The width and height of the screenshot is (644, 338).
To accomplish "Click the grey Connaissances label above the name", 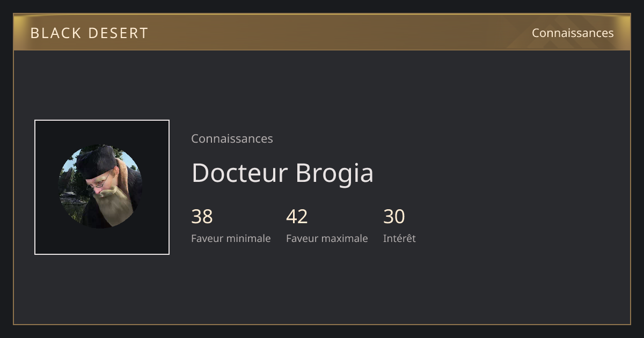I will (x=232, y=138).
